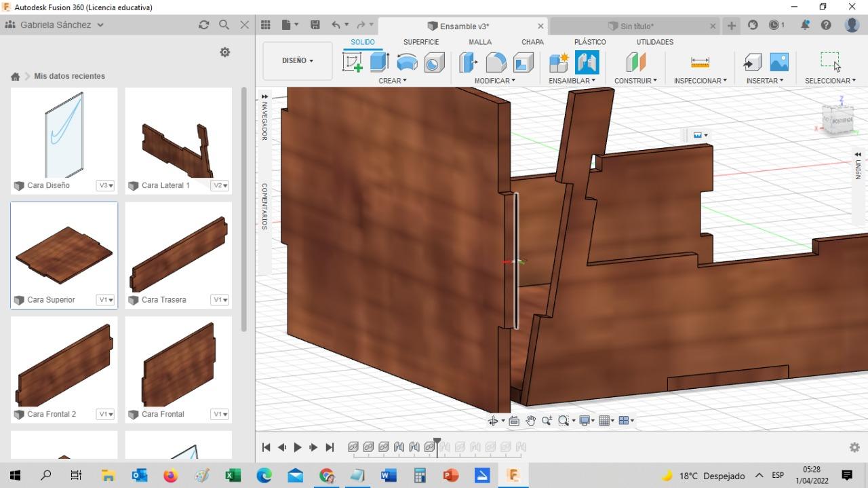Switch to the SUPERFICIE tab
The image size is (868, 488).
click(x=421, y=42)
